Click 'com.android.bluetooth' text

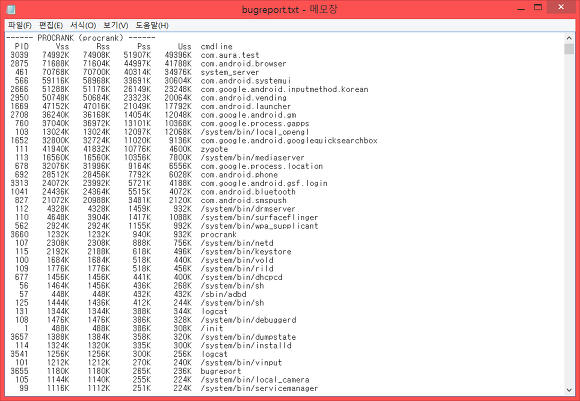coord(248,192)
